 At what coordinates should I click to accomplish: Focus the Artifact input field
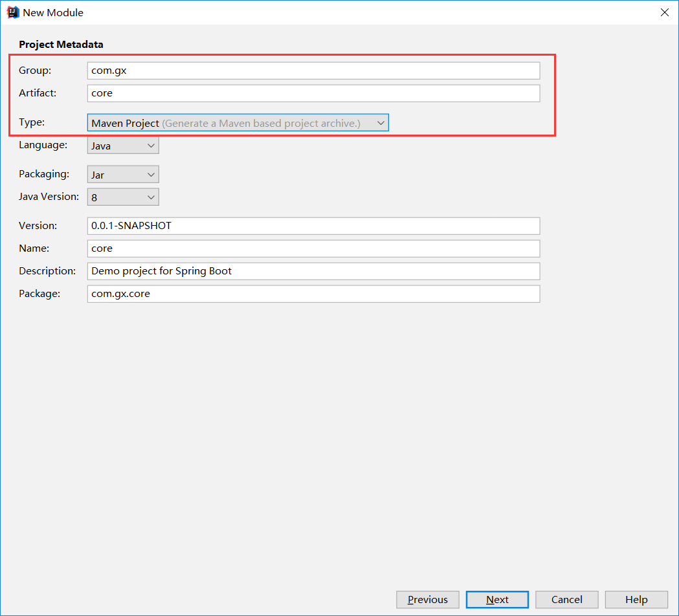point(313,93)
